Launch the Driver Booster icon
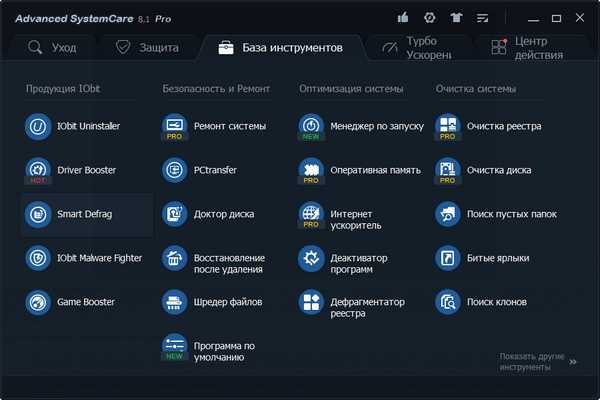 click(38, 170)
